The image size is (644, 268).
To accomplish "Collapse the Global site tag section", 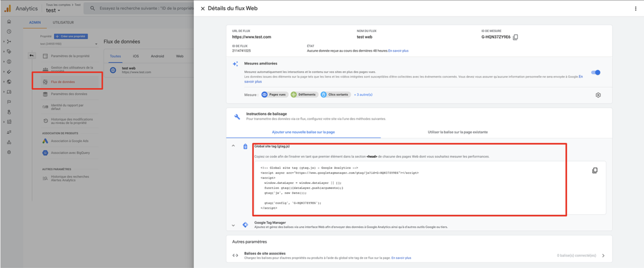I will coord(233,146).
